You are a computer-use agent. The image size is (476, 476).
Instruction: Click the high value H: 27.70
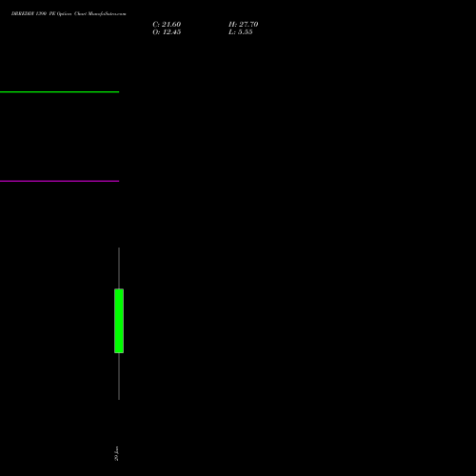point(243,25)
